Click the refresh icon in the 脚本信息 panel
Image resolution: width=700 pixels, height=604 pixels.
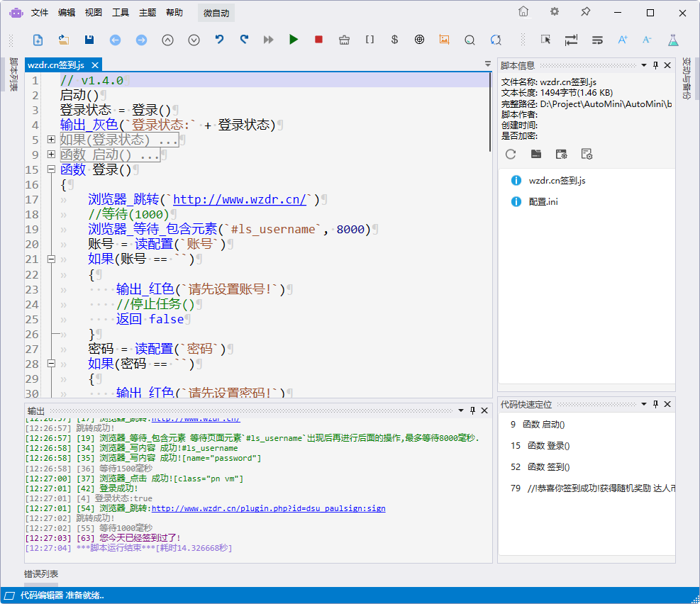tap(511, 154)
